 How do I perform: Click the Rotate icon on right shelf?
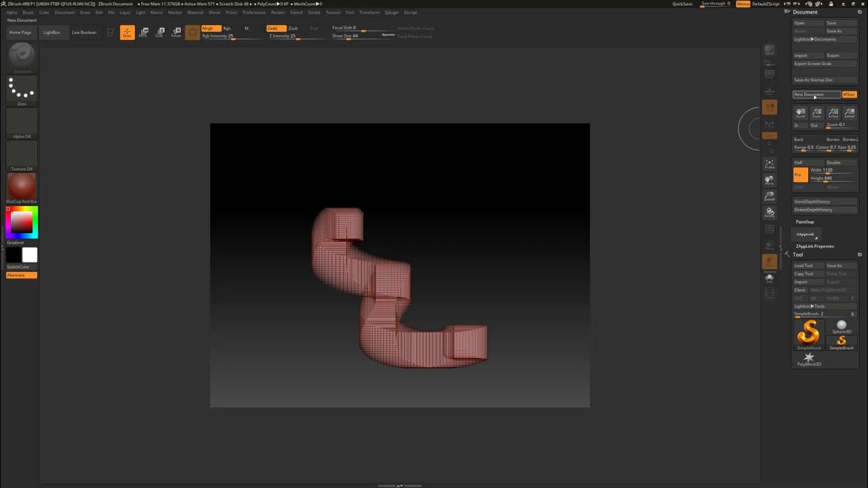(770, 213)
